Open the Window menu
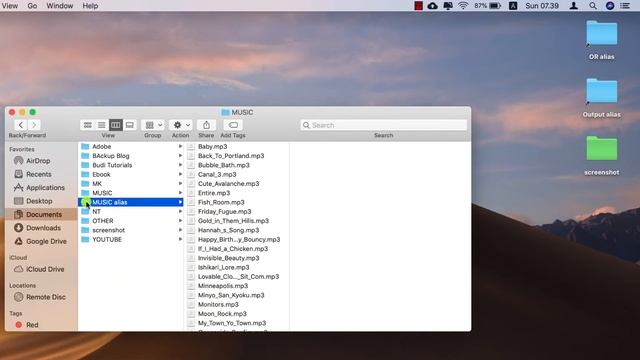640x360 pixels. (60, 6)
